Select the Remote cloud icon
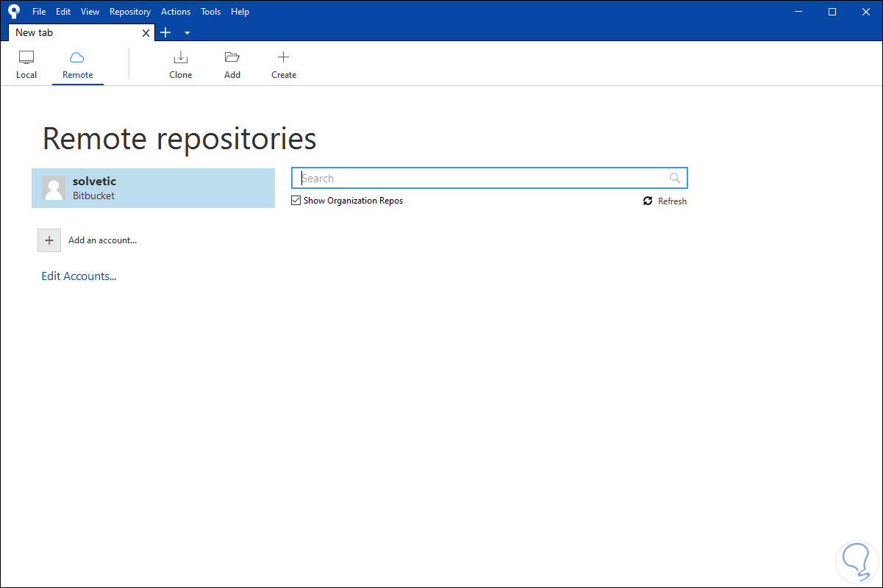Image resolution: width=883 pixels, height=588 pixels. (x=77, y=57)
